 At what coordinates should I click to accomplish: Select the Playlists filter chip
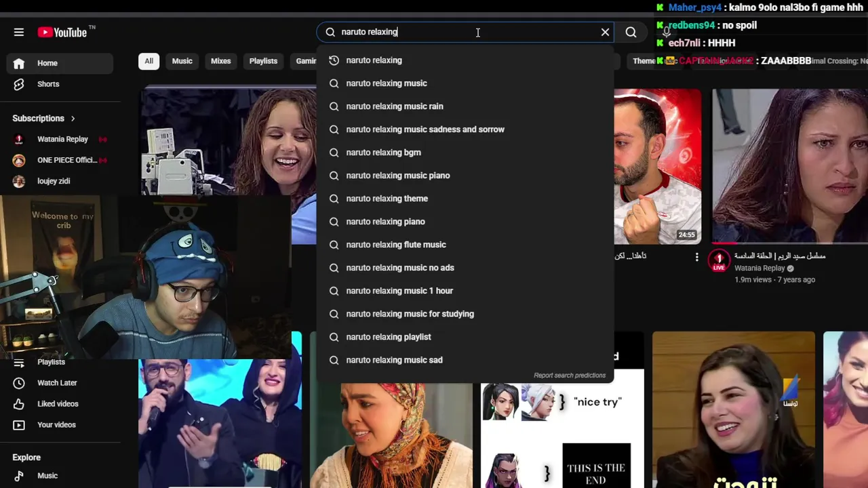263,61
